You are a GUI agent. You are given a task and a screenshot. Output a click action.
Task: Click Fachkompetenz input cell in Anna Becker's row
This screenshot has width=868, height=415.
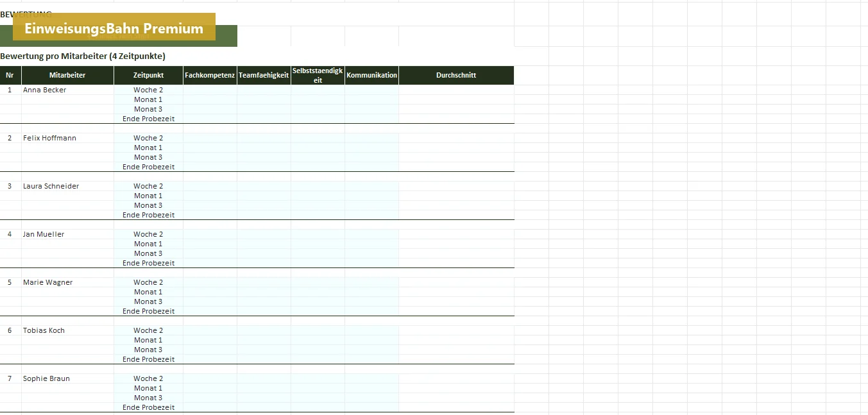[x=210, y=90]
